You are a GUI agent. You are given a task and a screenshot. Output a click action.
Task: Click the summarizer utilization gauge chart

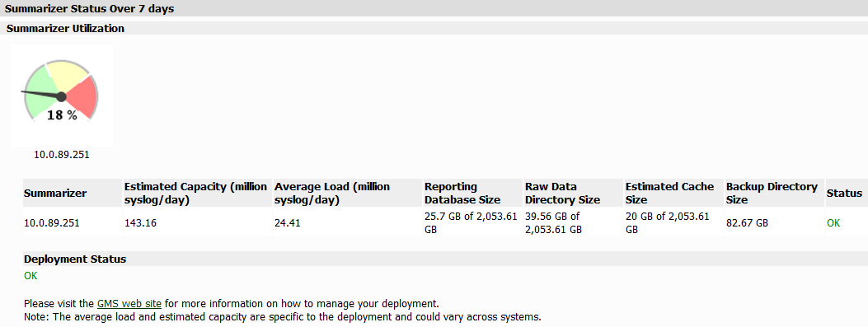coord(62,96)
